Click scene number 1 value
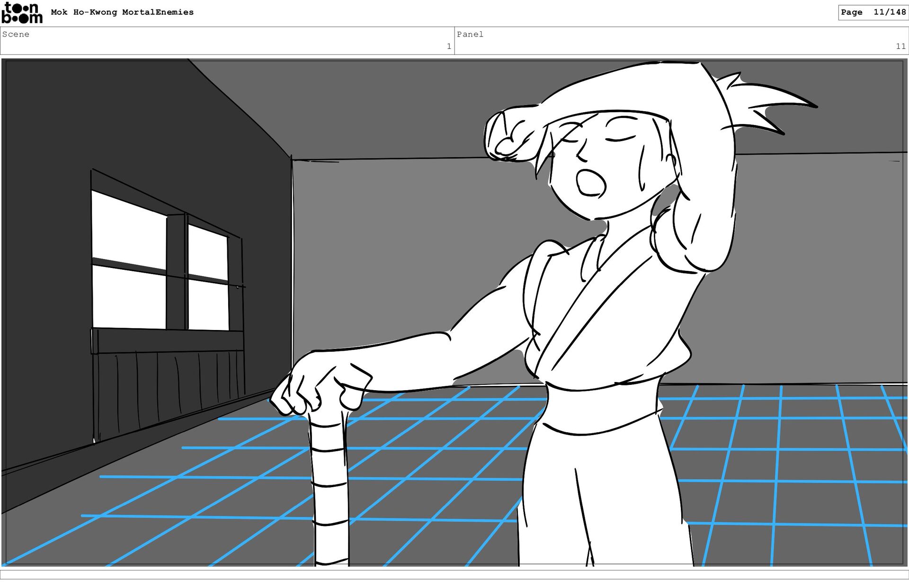Viewport: 909px width, 588px height. pyautogui.click(x=448, y=46)
